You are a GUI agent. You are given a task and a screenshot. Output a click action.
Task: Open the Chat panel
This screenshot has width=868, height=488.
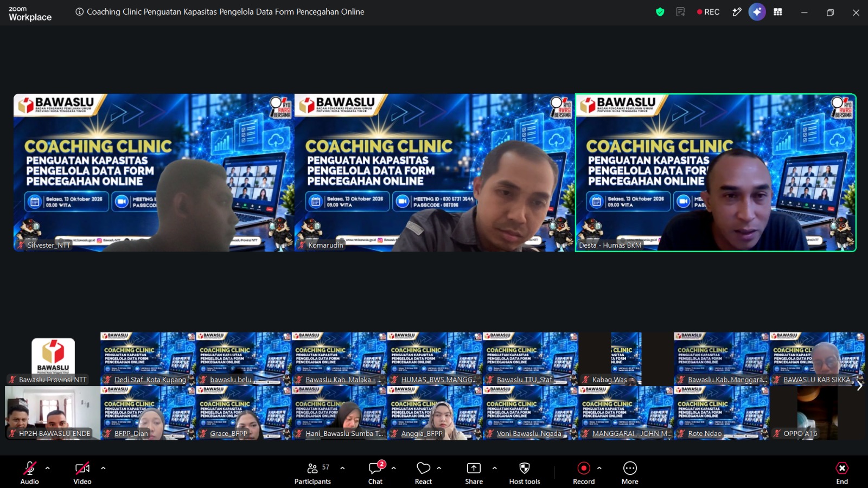tap(375, 472)
